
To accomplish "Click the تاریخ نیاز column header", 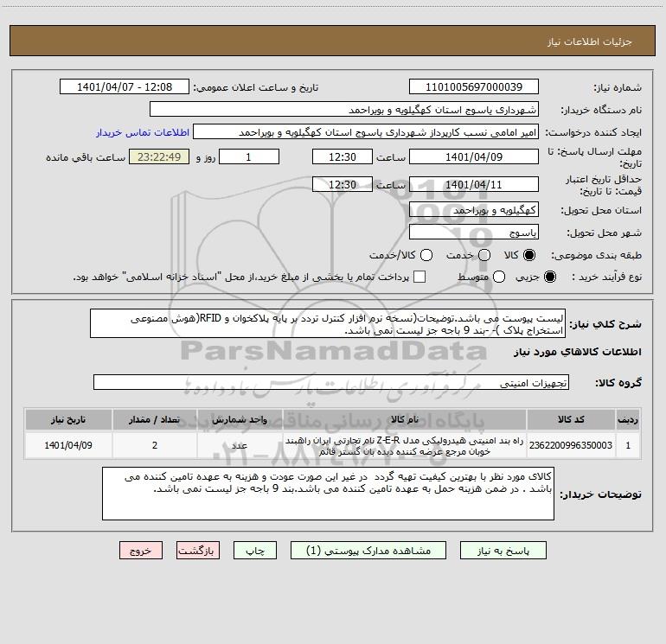I will click(x=68, y=419).
